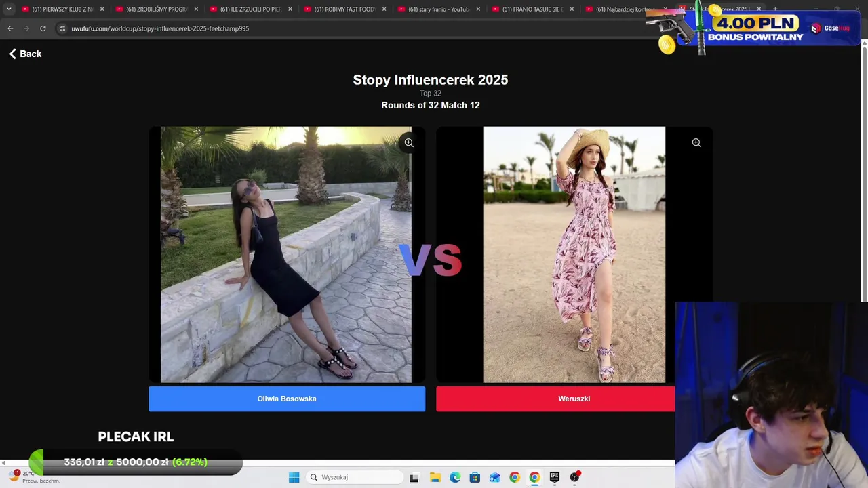Select the Weruszki beach photo
Viewport: 868px width, 488px height.
click(x=574, y=255)
